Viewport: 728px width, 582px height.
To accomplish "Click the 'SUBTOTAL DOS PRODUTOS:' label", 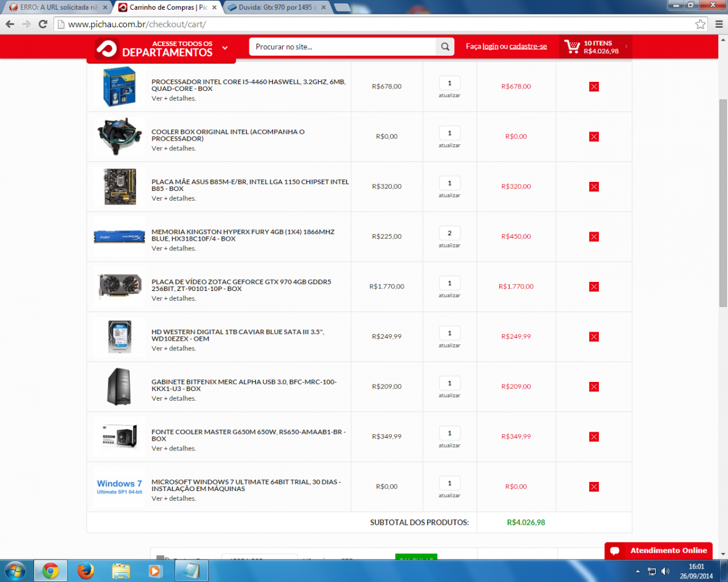I will (419, 522).
